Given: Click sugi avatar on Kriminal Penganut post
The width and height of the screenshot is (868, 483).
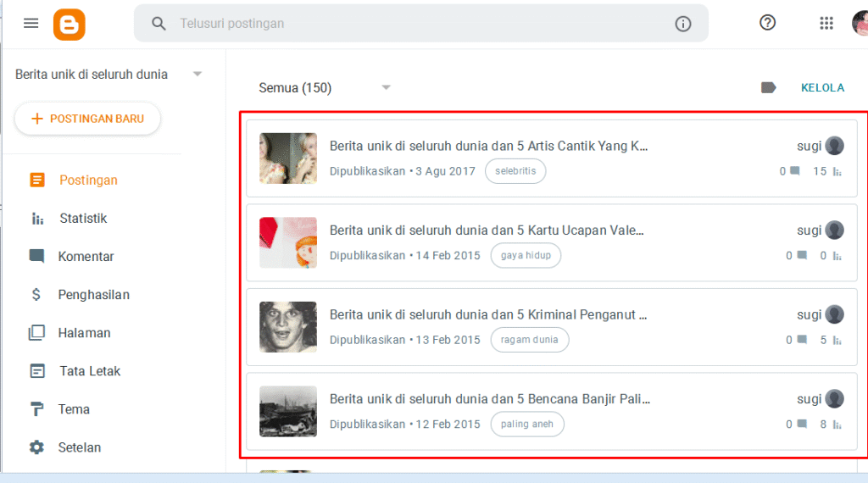Looking at the screenshot, I should 834,314.
